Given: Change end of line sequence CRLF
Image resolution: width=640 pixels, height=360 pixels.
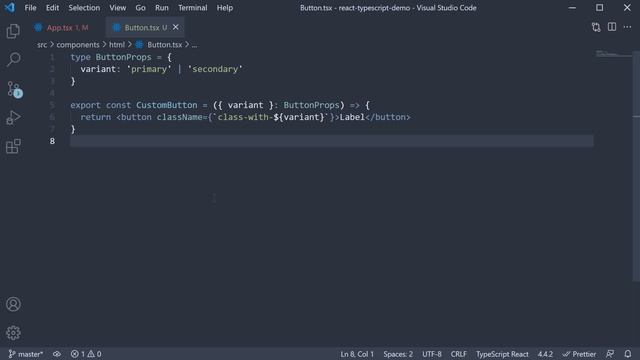Looking at the screenshot, I should [458, 354].
